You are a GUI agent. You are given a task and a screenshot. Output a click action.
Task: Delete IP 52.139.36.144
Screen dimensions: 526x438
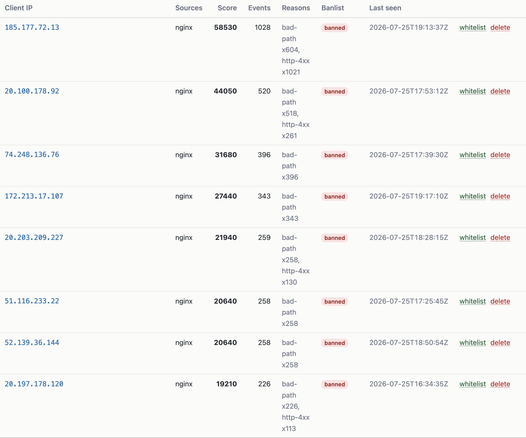pos(500,342)
